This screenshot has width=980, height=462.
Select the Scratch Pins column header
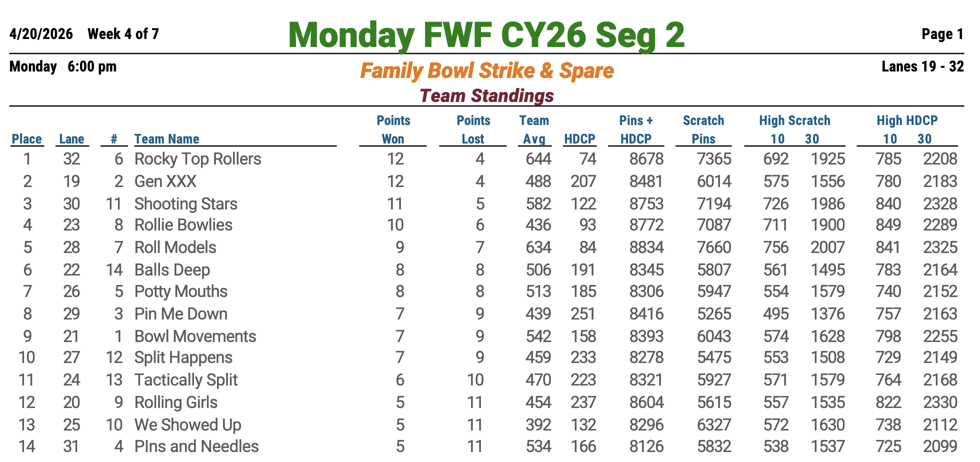point(703,129)
